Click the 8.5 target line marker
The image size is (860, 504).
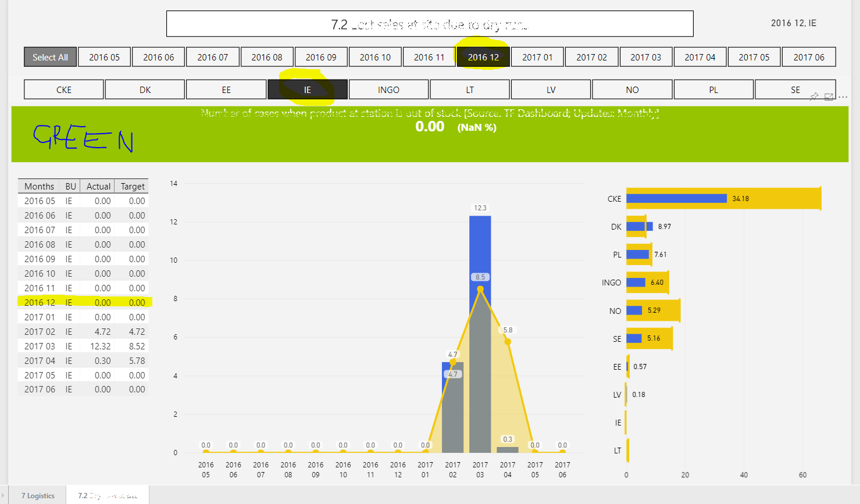[480, 289]
